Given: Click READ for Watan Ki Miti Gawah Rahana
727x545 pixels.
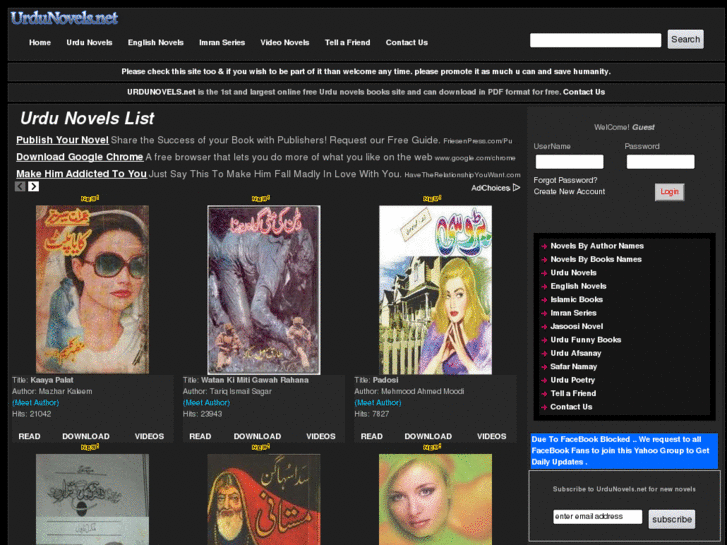Looking at the screenshot, I should (200, 436).
